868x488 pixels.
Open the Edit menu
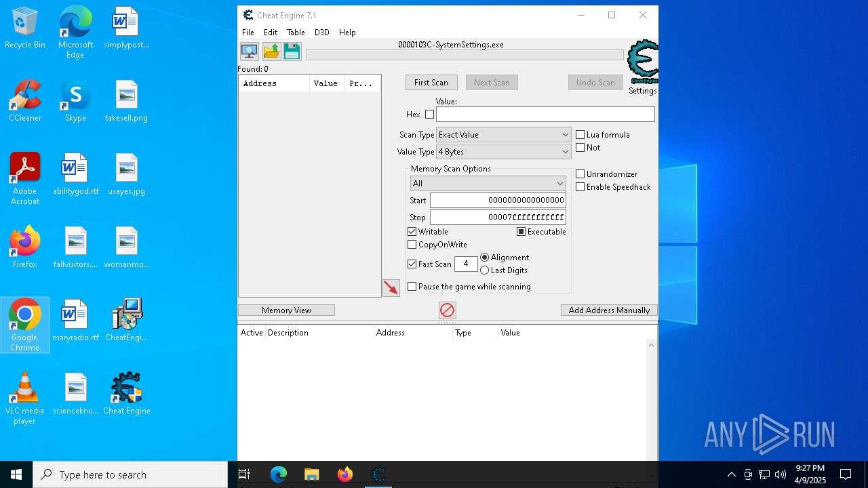(x=271, y=33)
